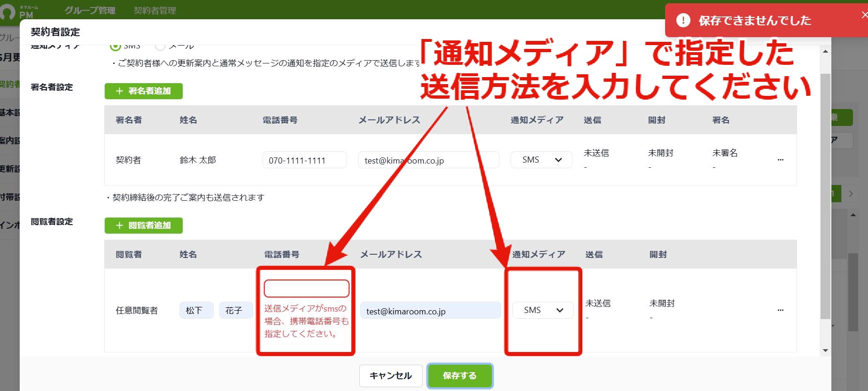Click 任意閲覧者 label

[137, 310]
